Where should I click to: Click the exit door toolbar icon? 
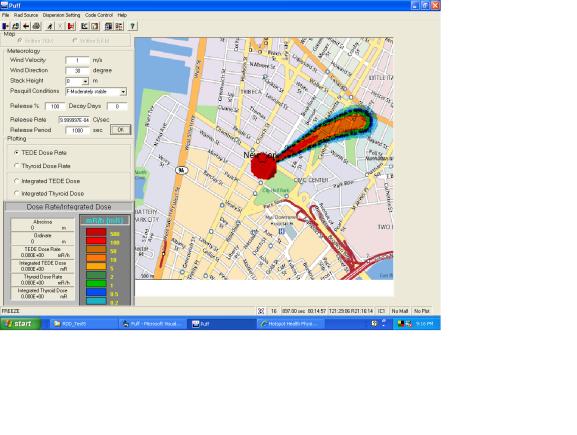point(6,26)
